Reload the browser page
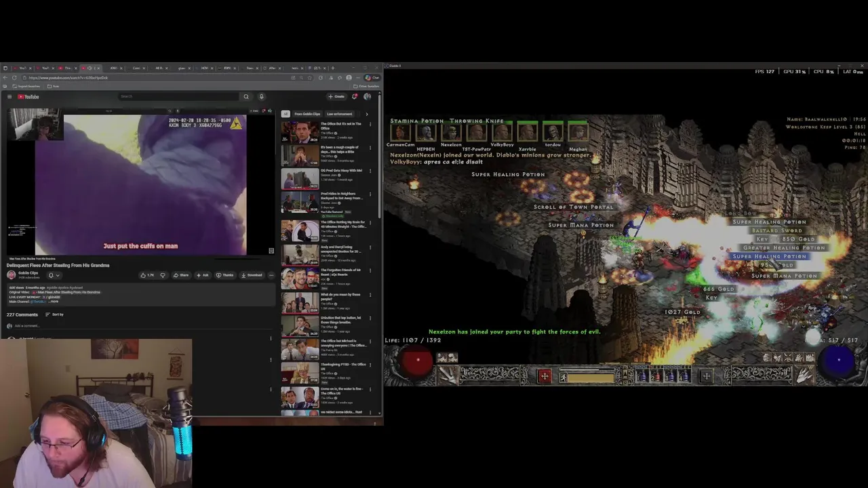The height and width of the screenshot is (488, 868). coord(14,77)
